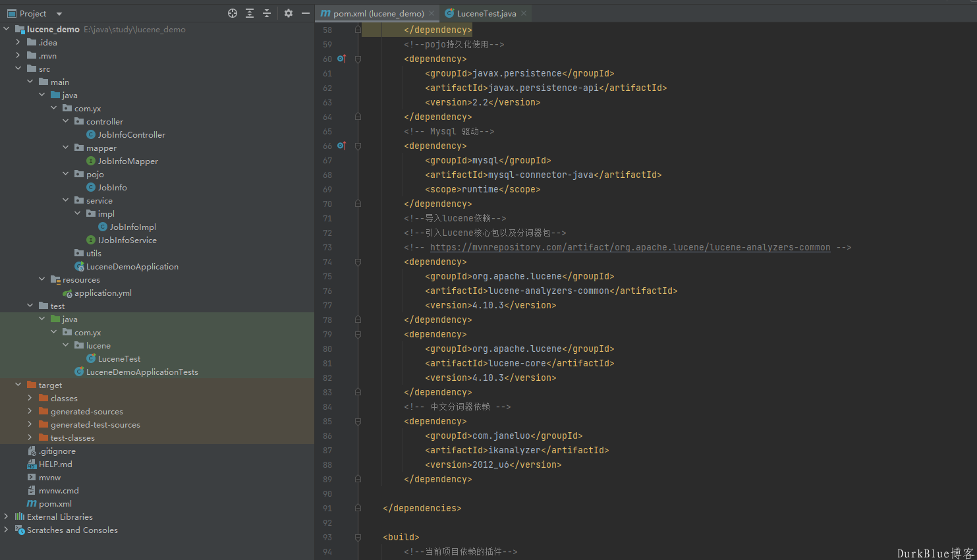The image size is (977, 560).
Task: Switch to LuceneTest.java tab
Action: [x=486, y=13]
